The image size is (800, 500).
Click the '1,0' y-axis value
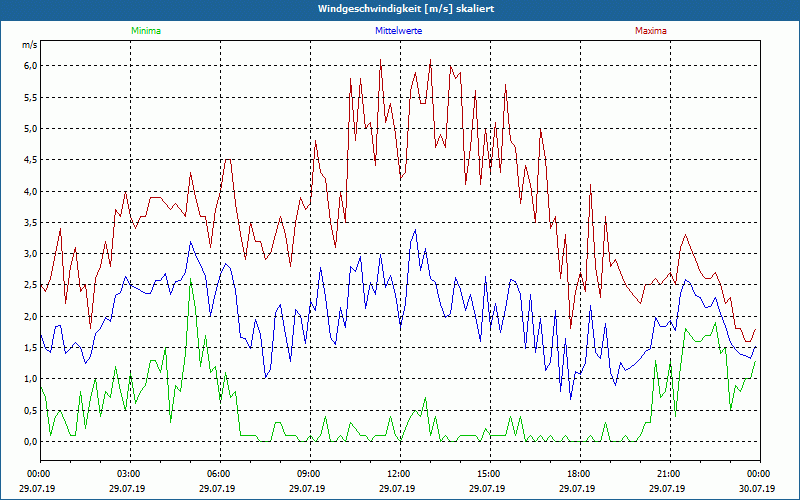pos(31,379)
